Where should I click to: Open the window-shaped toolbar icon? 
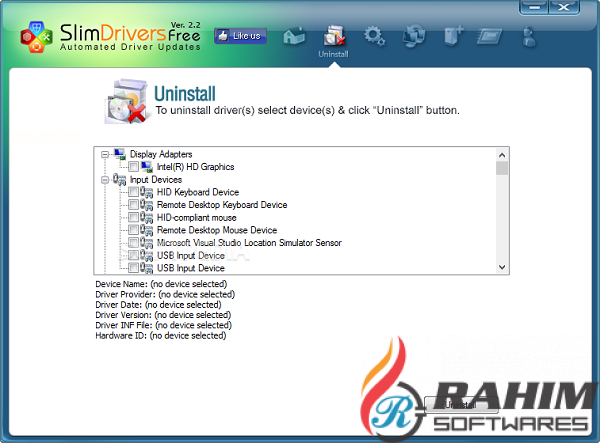489,37
